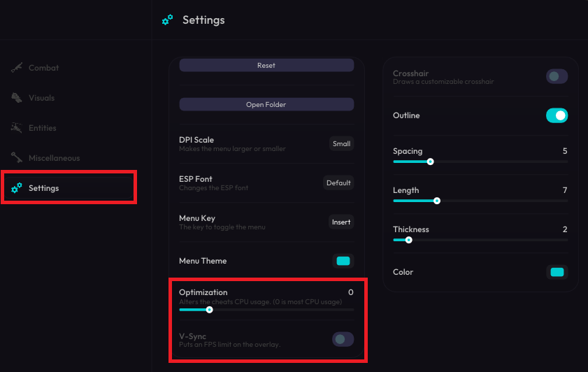
Task: Open the crosshair Color swatch
Action: point(557,272)
